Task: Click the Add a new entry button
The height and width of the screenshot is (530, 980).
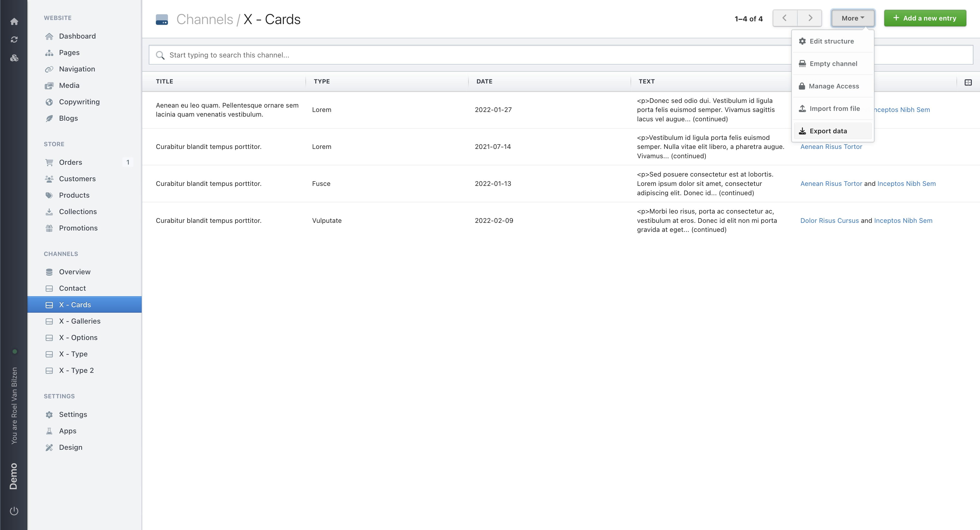Action: [925, 18]
